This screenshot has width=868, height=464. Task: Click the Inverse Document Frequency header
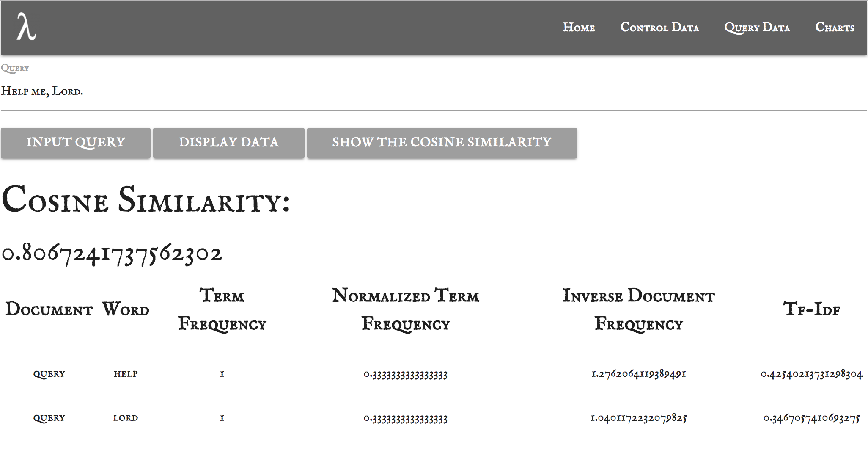(638, 309)
